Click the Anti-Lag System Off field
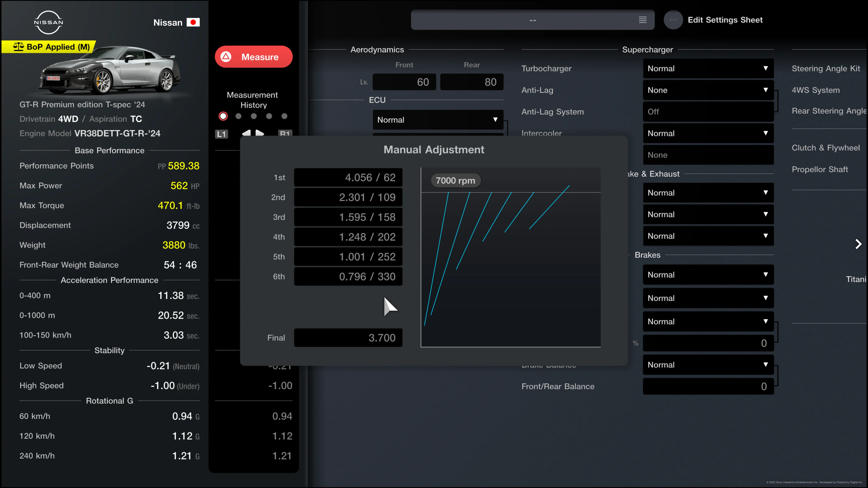Image resolution: width=868 pixels, height=488 pixels. [708, 111]
